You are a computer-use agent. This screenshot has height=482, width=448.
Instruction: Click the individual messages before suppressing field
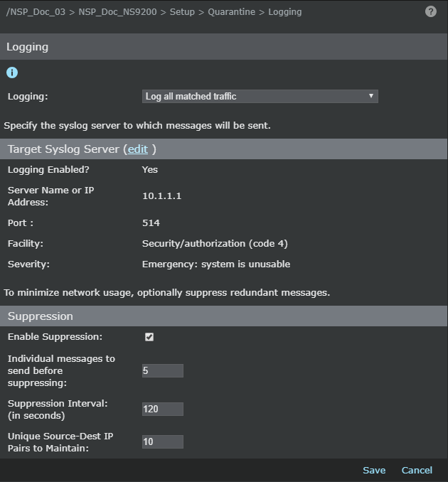click(163, 370)
